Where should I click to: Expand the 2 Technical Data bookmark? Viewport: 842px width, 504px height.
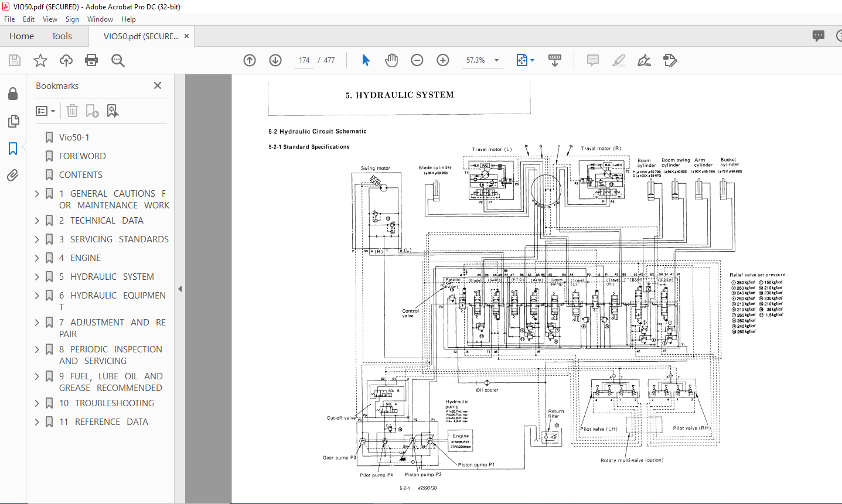pyautogui.click(x=37, y=221)
